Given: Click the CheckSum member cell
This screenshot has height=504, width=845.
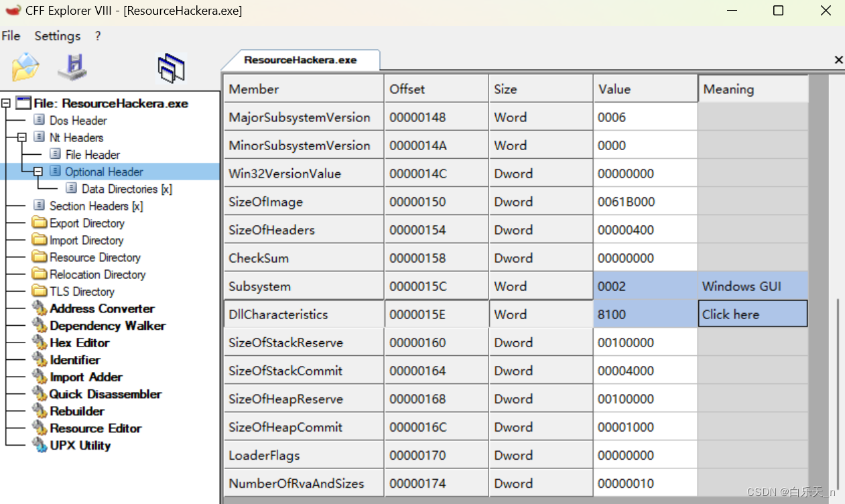Looking at the screenshot, I should pos(304,258).
